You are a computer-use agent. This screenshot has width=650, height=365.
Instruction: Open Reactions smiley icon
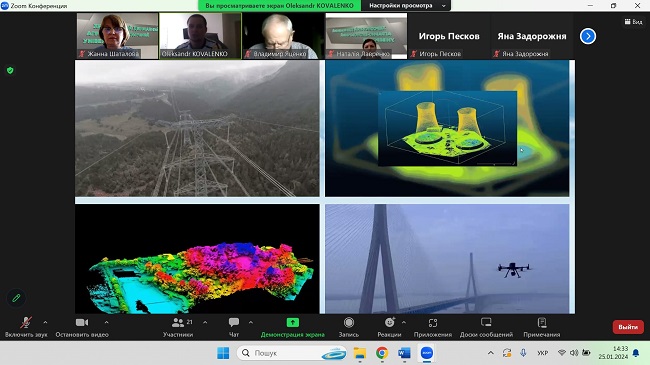point(390,322)
